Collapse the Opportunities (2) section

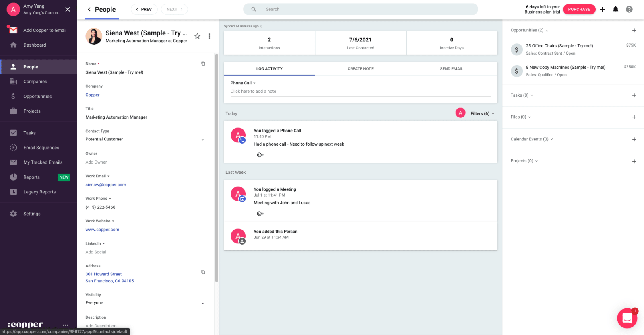(x=529, y=30)
